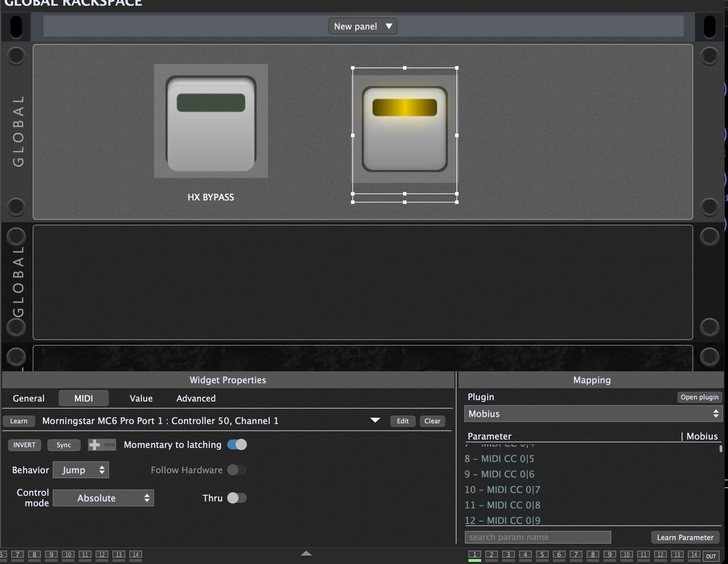Click the minus icon beside Sync
Screen dimensions: 728x564
coord(110,445)
